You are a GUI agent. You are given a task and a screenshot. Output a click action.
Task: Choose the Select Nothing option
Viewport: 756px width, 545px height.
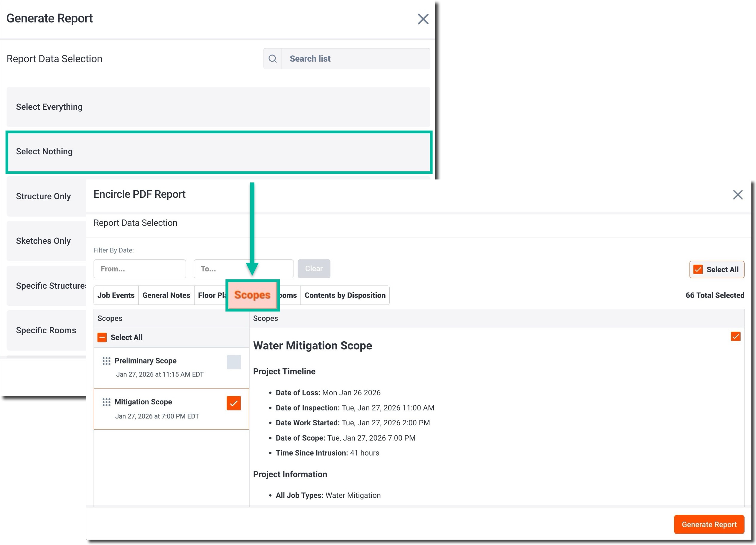[x=219, y=152]
